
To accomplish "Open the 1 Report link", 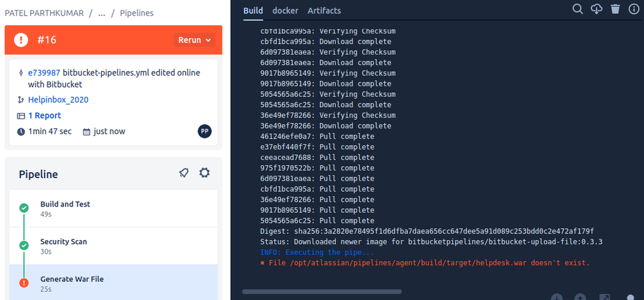I will coord(44,116).
